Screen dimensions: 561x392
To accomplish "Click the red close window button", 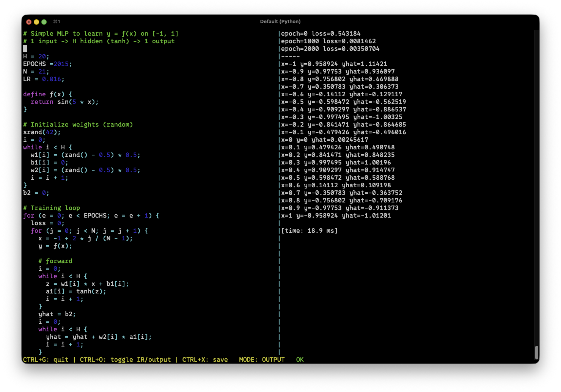I will (x=29, y=22).
